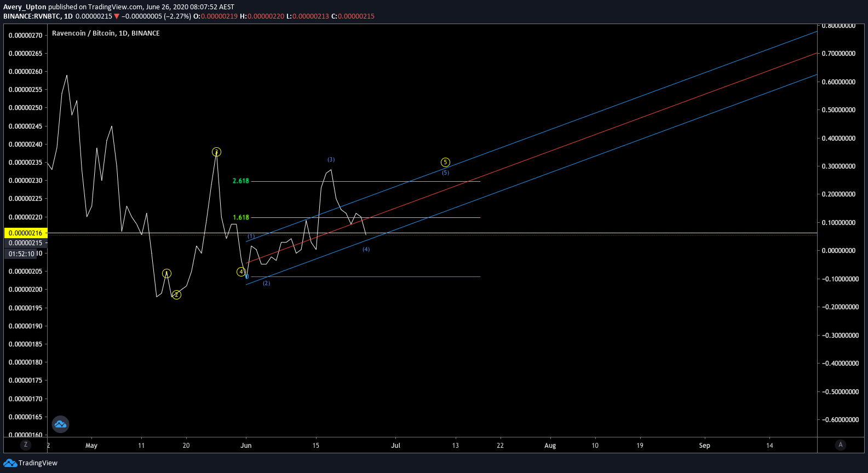Viewport: 868px width, 473px height.
Task: Click the 0.00000000 right scale label
Action: [x=838, y=251]
